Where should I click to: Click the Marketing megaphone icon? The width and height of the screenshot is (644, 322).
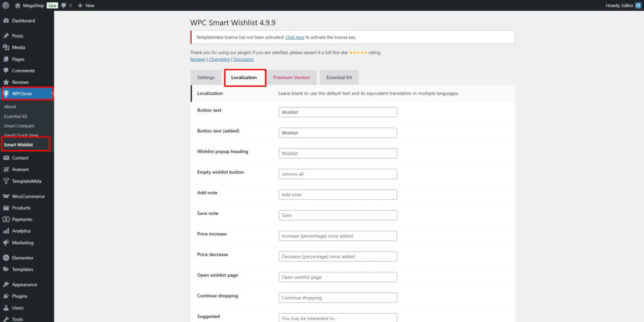coord(6,243)
